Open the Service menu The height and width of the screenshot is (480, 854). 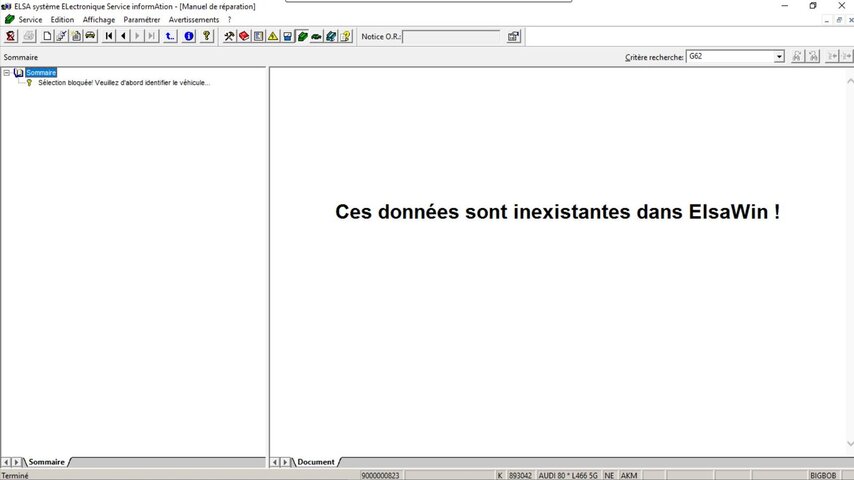coord(30,20)
